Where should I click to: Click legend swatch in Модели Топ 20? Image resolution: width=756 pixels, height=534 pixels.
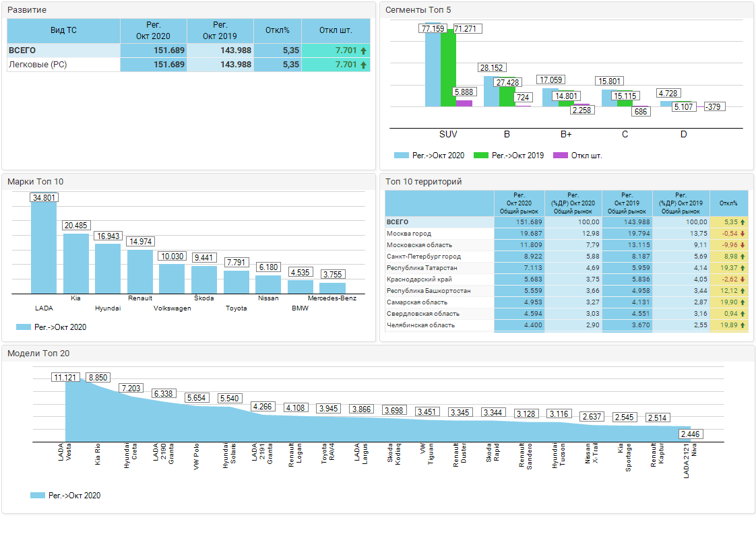point(37,495)
